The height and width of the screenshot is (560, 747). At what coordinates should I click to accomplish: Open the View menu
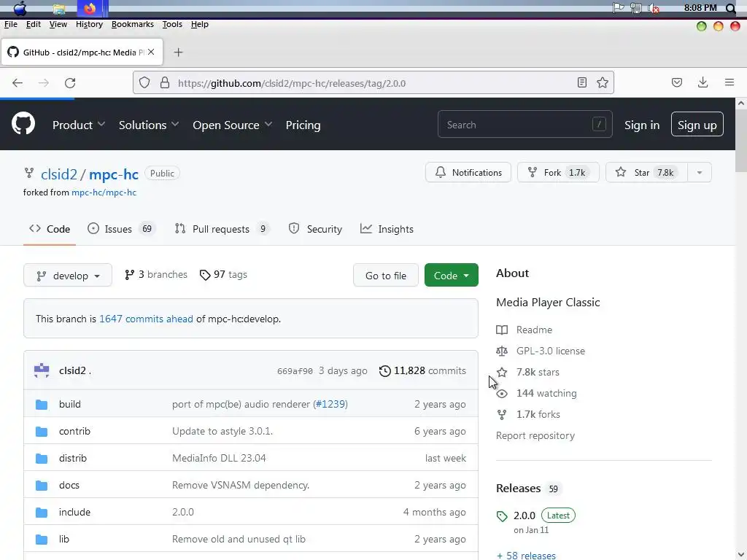(58, 24)
